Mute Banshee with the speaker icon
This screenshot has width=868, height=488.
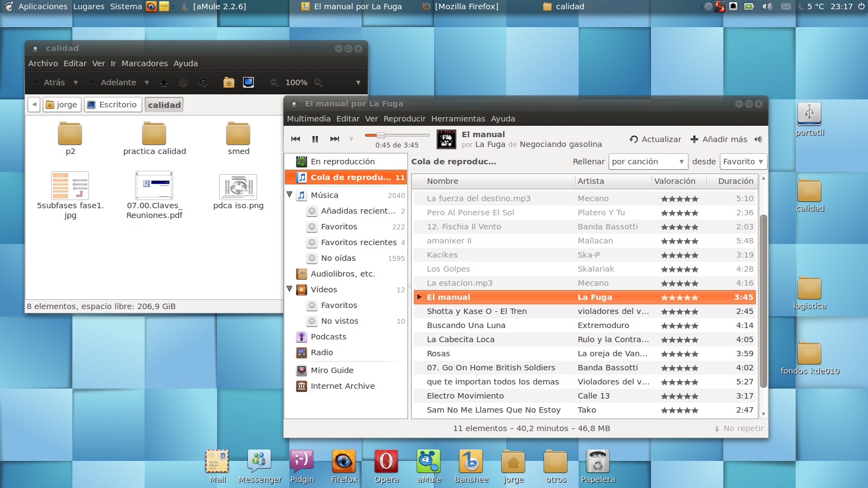[758, 139]
